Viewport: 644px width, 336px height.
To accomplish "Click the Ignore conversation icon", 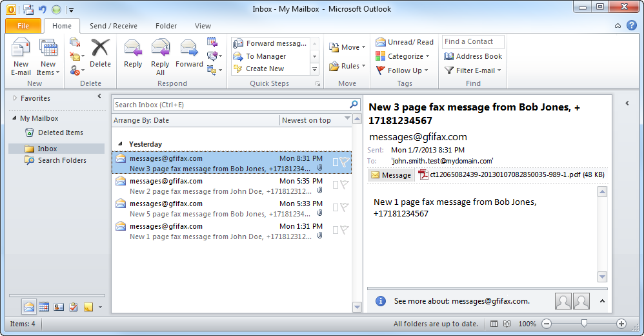I will click(x=75, y=42).
